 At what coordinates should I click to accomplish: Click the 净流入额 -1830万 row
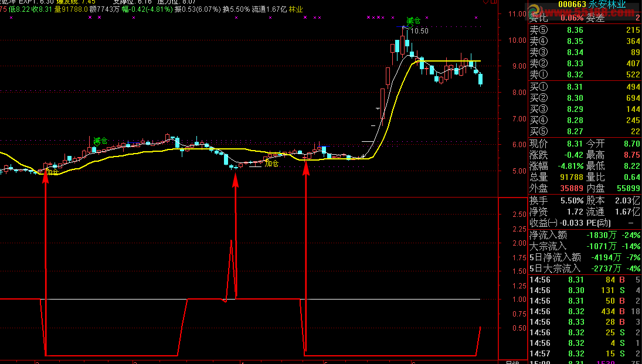(x=585, y=235)
